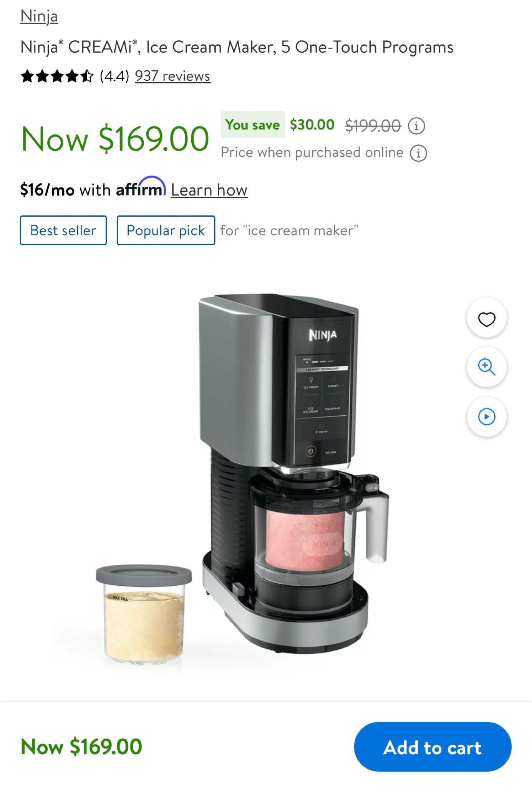Add item to favorites with heart icon
Screen dimensions: 532x787
point(487,319)
